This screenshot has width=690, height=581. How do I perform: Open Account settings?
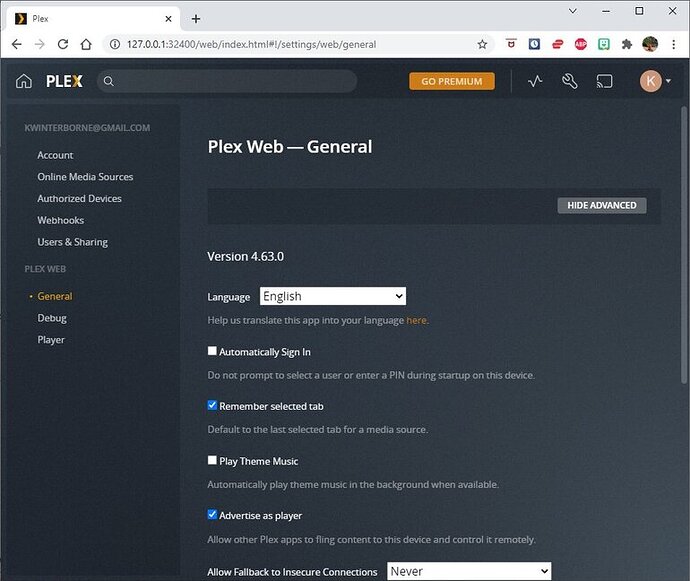(55, 155)
